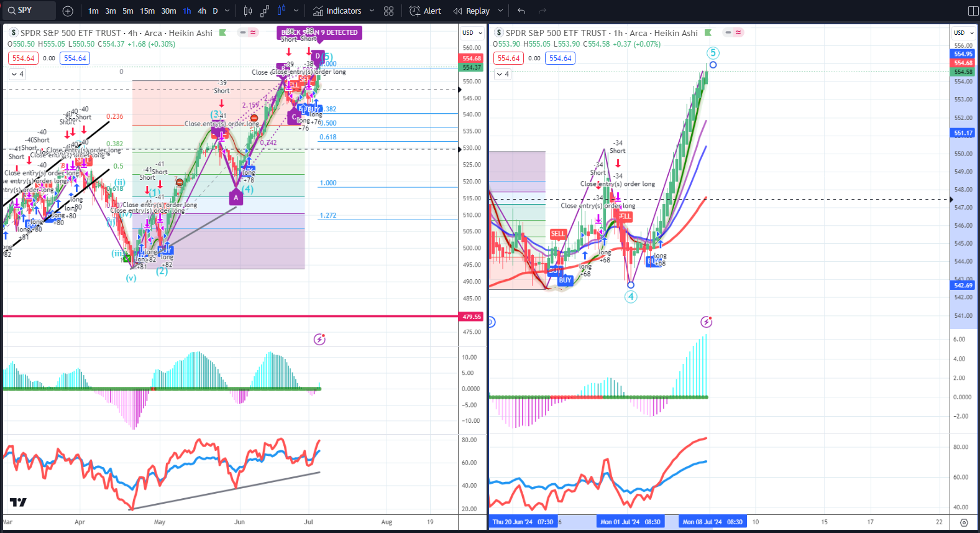Screen dimensions: 980x533
Task: Click the blue buy price 554.64 on the 4h chart
Action: [x=75, y=58]
